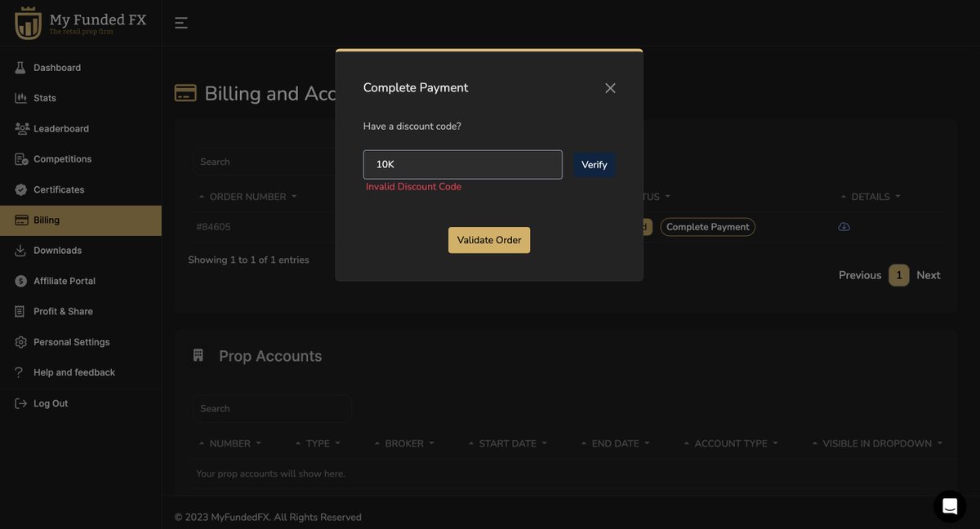Click the Log Out arrow icon
The image size is (980, 529).
pyautogui.click(x=20, y=403)
